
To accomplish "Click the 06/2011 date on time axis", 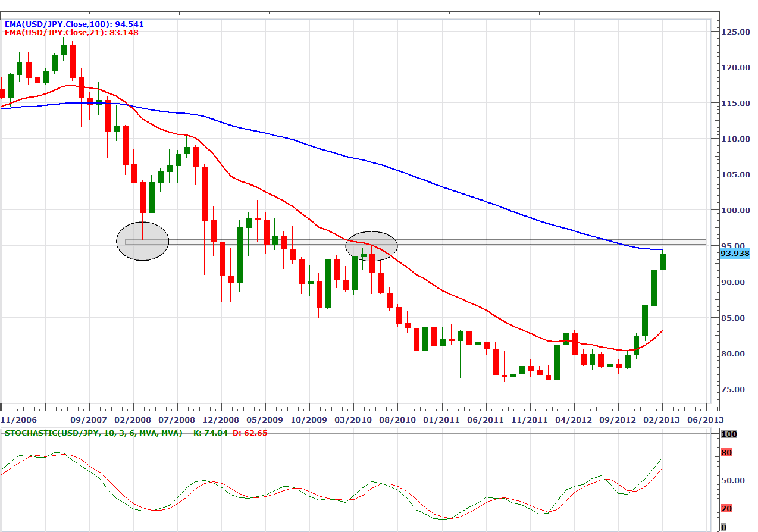I will click(x=486, y=419).
